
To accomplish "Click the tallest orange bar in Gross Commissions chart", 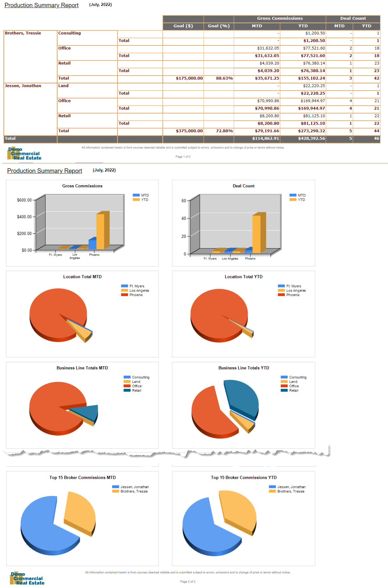I will (x=100, y=231).
